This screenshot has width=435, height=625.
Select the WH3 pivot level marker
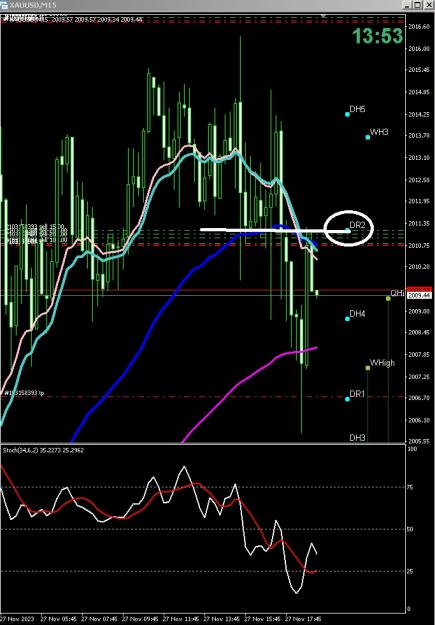[368, 138]
